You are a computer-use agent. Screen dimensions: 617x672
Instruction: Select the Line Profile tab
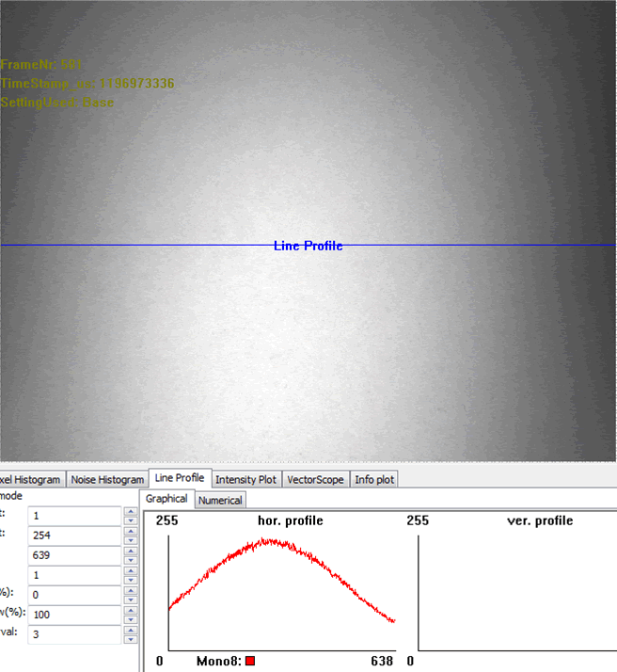click(x=179, y=479)
